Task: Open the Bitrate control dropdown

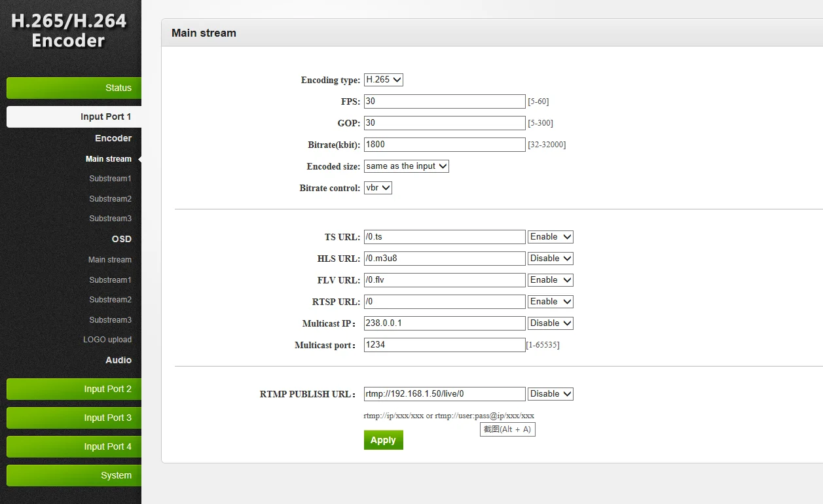Action: click(x=378, y=188)
